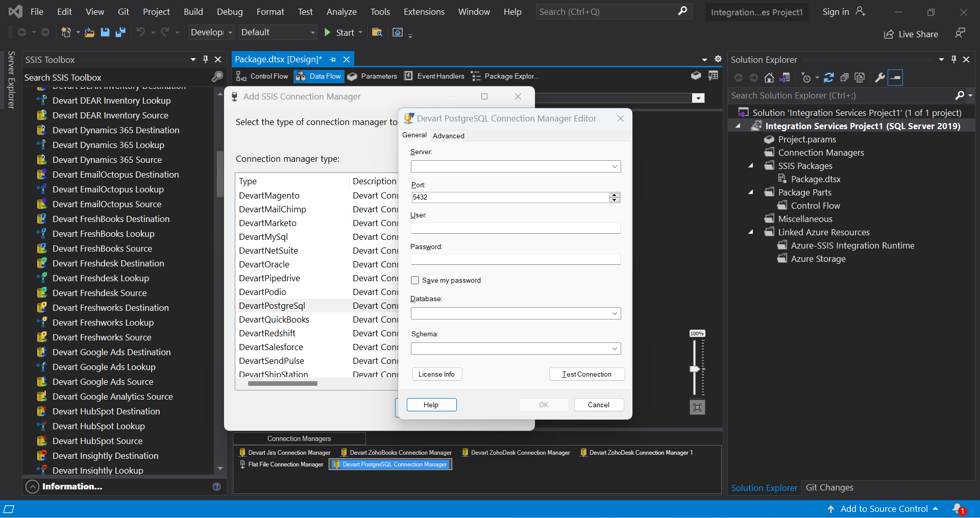Select Devart PostgreSQL Connection Manager item
The height and width of the screenshot is (518, 980).
390,464
